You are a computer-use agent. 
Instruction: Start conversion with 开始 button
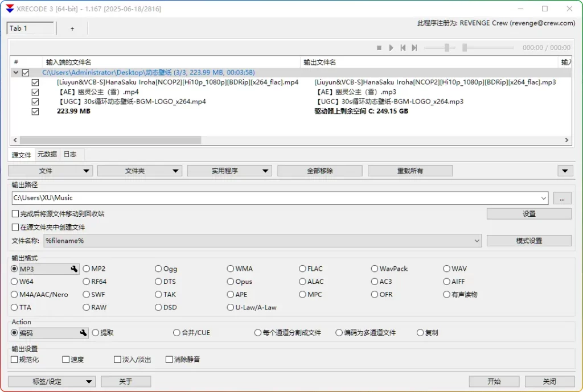click(x=494, y=382)
